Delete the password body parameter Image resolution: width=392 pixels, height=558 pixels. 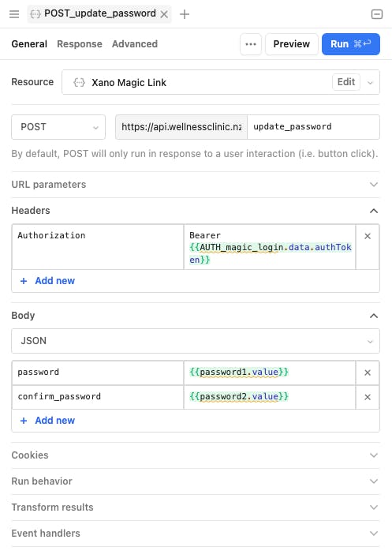(368, 373)
